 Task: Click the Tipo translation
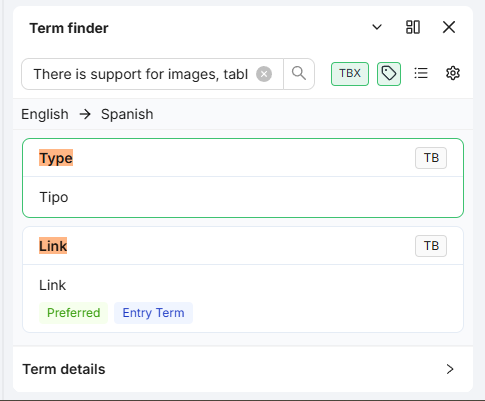(54, 197)
